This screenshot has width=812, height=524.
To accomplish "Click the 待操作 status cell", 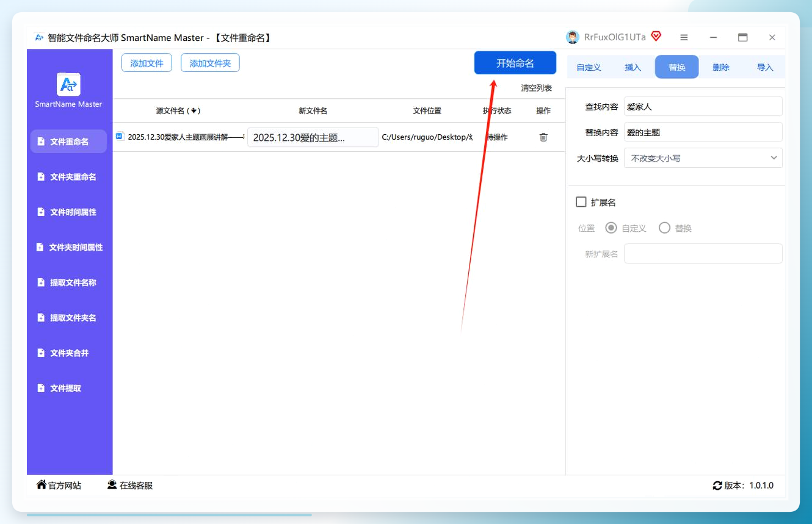I will (x=497, y=137).
